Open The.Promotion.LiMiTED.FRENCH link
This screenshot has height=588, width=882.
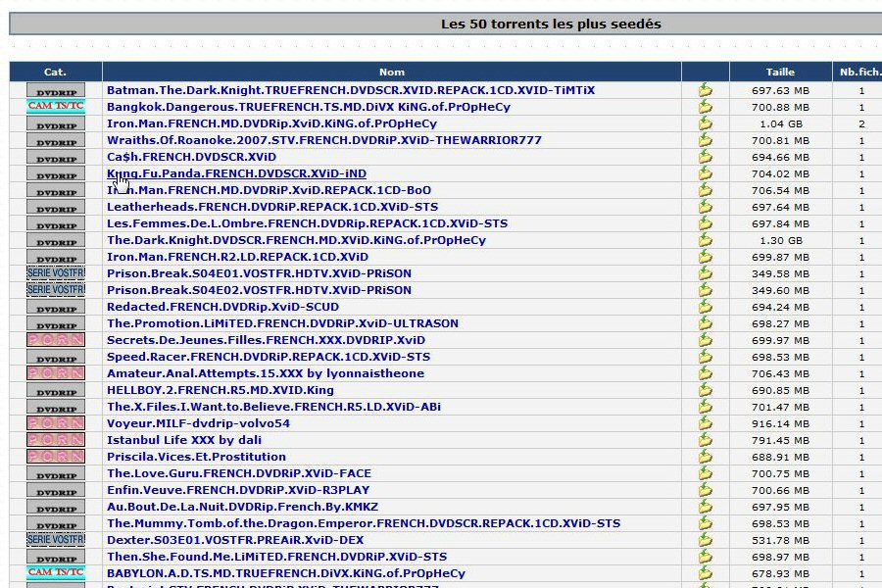(x=282, y=323)
